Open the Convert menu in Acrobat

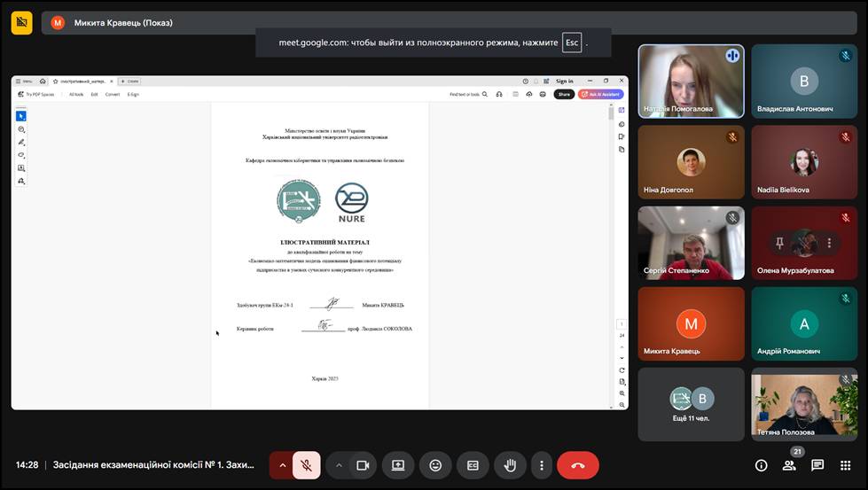click(113, 94)
